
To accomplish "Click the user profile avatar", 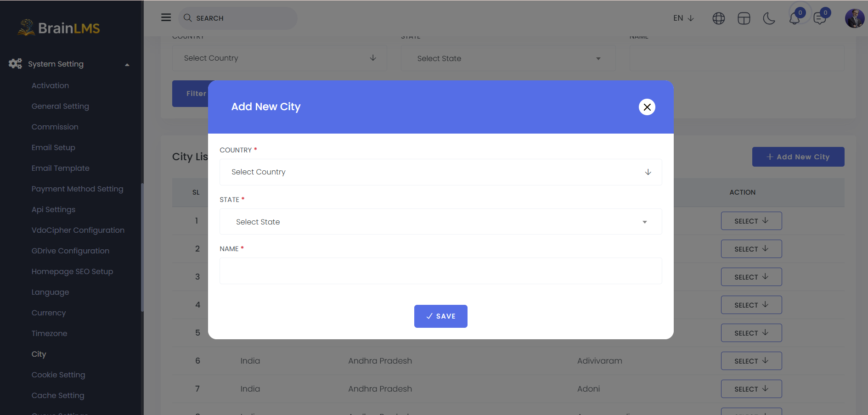I will coord(855,18).
